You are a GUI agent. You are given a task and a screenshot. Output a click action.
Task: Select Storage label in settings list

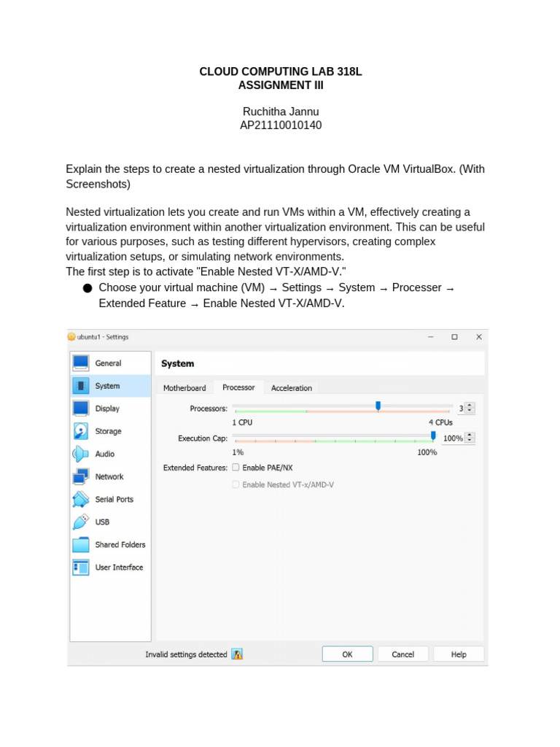pos(108,431)
